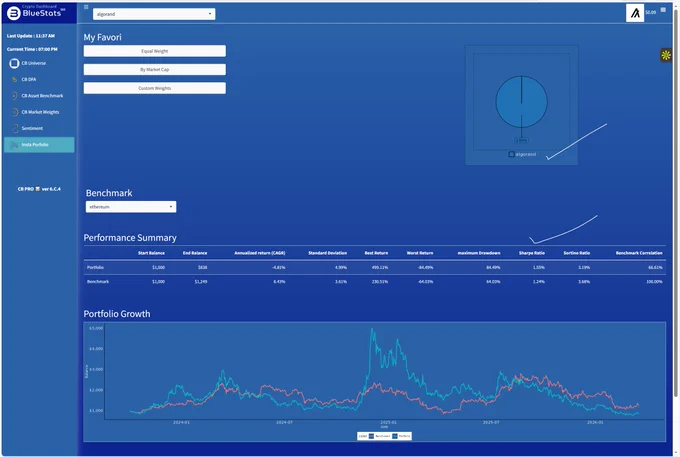Expand asset dropdown arrow

point(209,14)
